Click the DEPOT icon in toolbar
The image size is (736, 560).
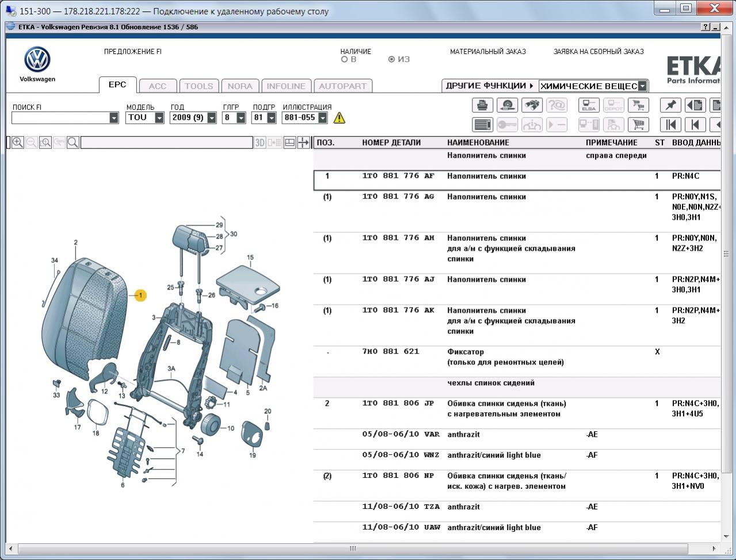(x=613, y=105)
